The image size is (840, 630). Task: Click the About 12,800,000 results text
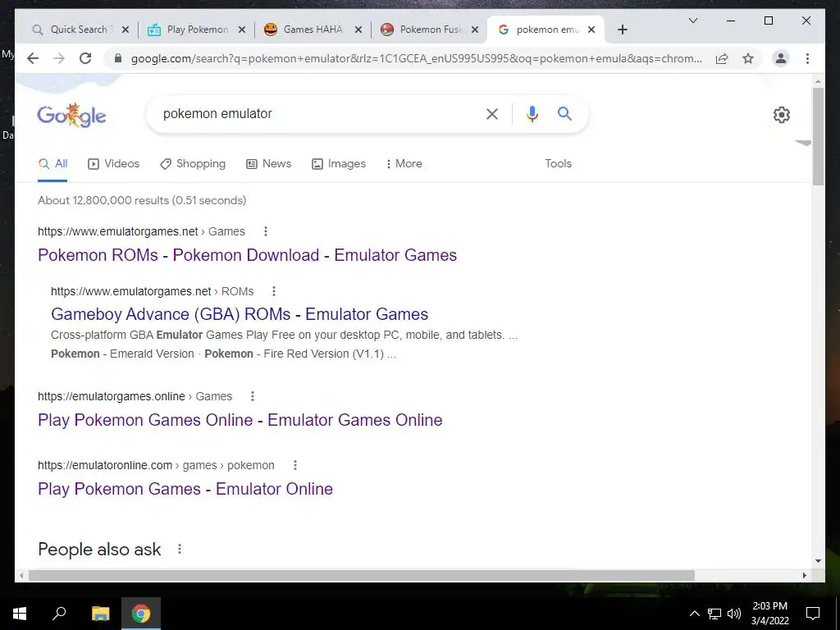coord(142,200)
